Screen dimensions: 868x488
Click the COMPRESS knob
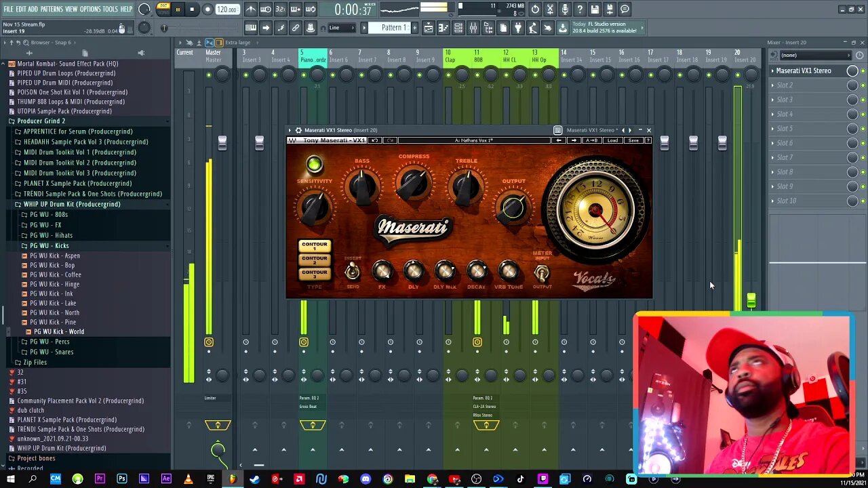413,184
